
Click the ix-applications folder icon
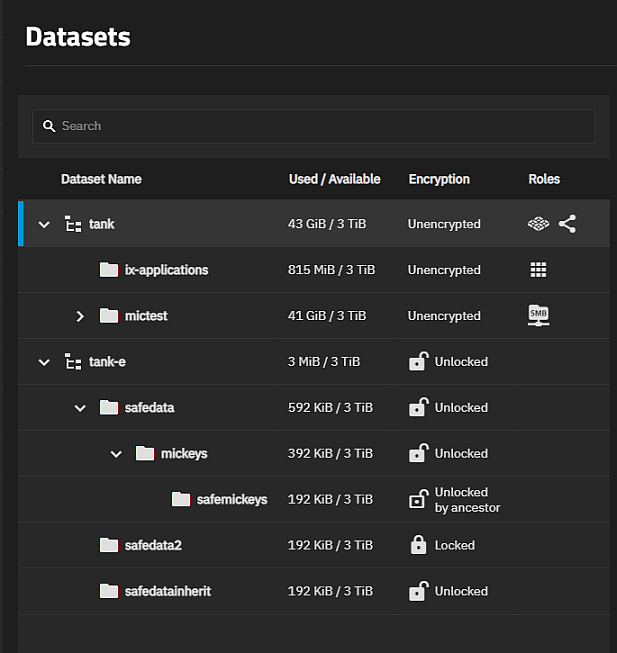tap(109, 269)
